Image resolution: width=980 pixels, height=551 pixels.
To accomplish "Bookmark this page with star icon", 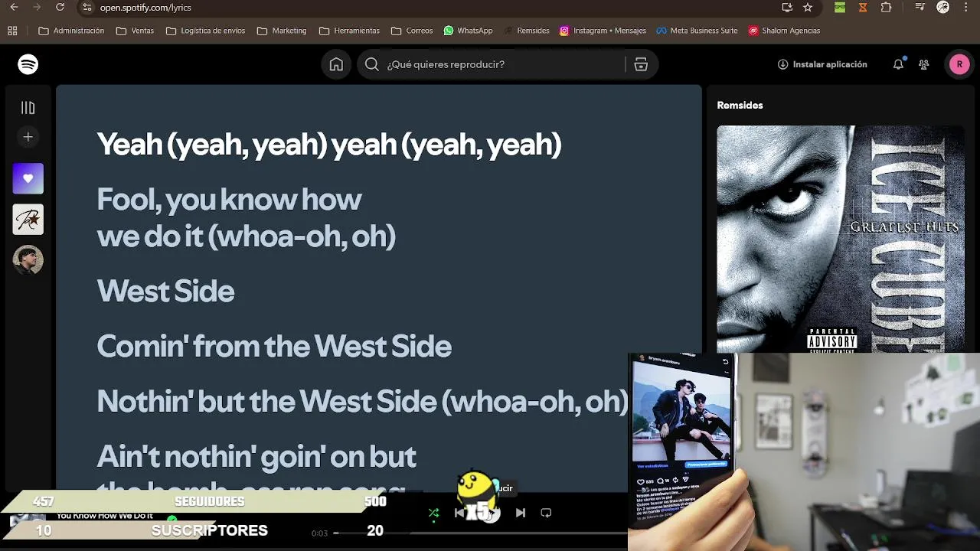I will coord(808,8).
